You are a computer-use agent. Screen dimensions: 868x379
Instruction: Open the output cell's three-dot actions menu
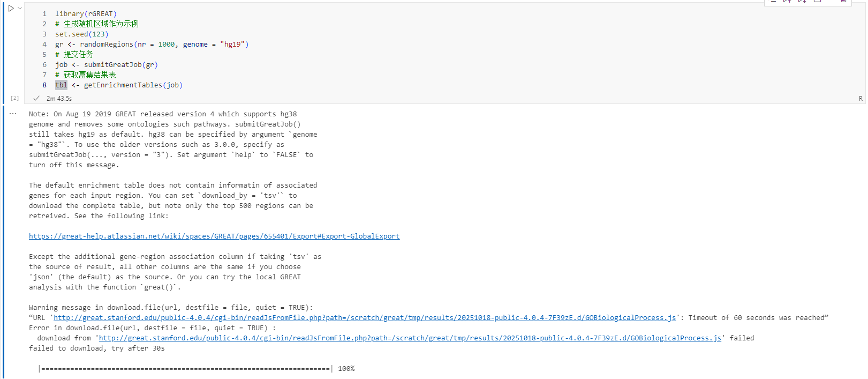pyautogui.click(x=13, y=114)
